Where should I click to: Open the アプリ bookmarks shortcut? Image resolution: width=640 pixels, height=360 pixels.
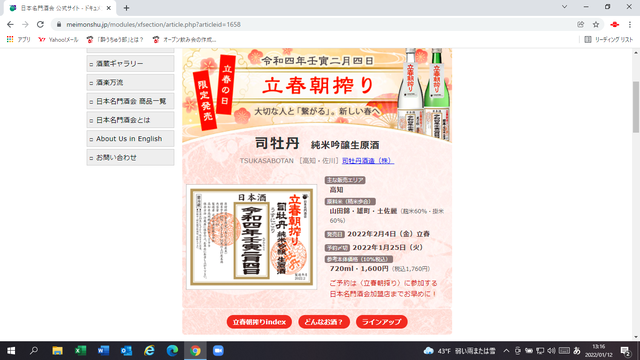(18, 40)
